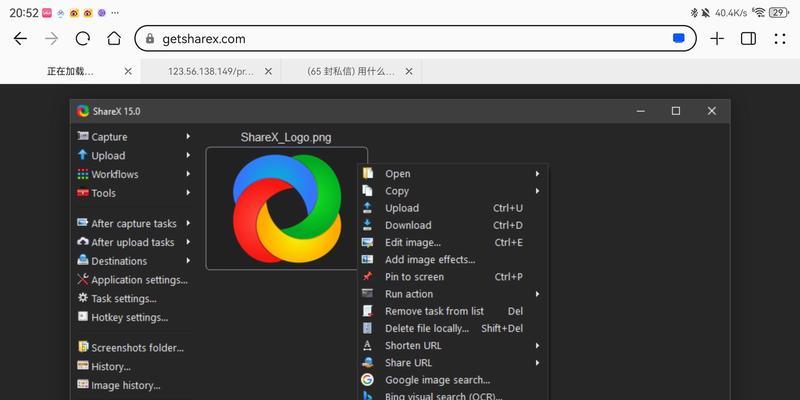Click the Destinations drive icon
Viewport: 800px width, 400px height.
(83, 260)
